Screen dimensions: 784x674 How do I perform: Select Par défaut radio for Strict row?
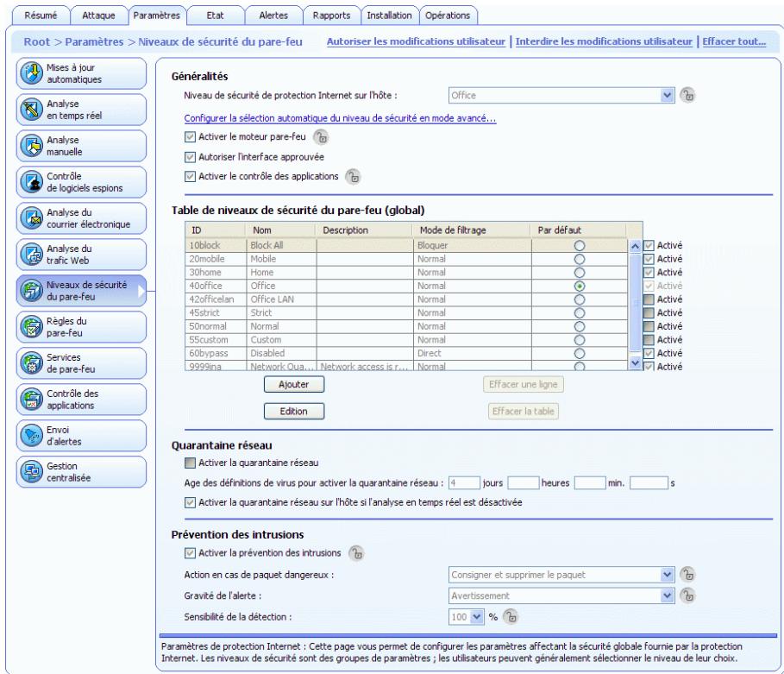point(580,313)
